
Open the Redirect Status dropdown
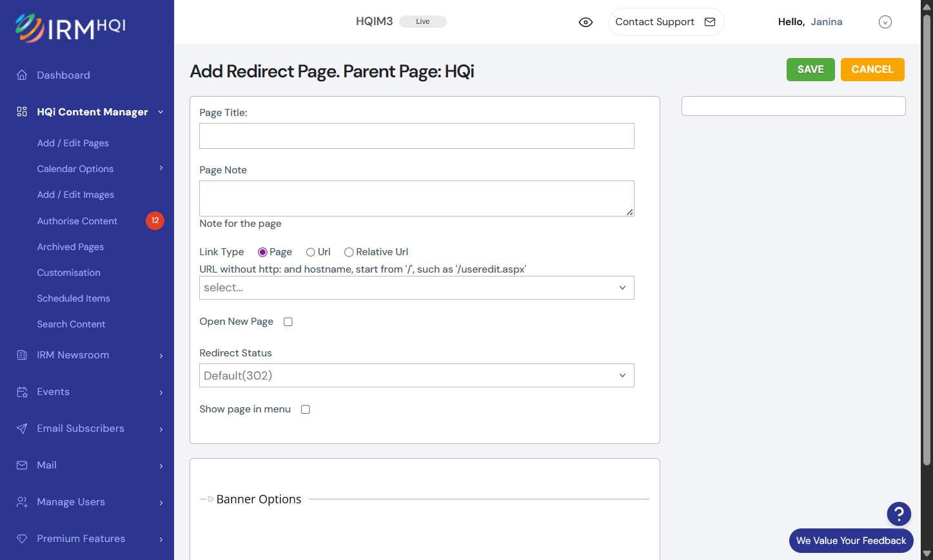click(x=417, y=376)
